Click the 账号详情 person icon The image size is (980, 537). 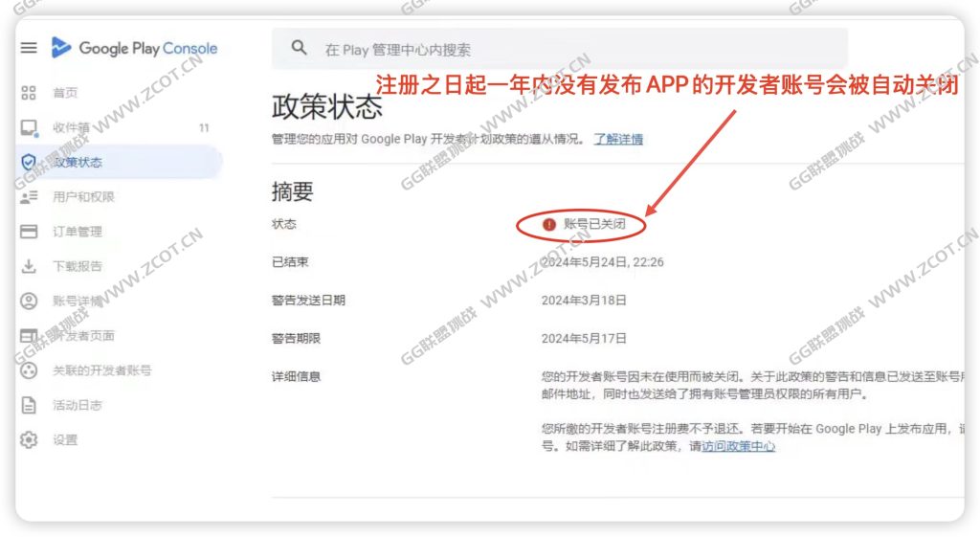(29, 302)
